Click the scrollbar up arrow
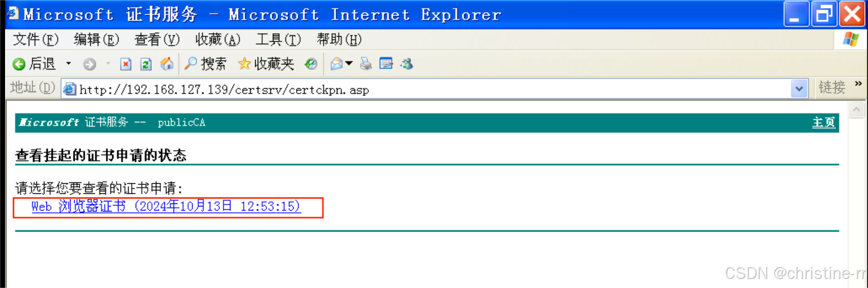The height and width of the screenshot is (288, 868). point(856,110)
